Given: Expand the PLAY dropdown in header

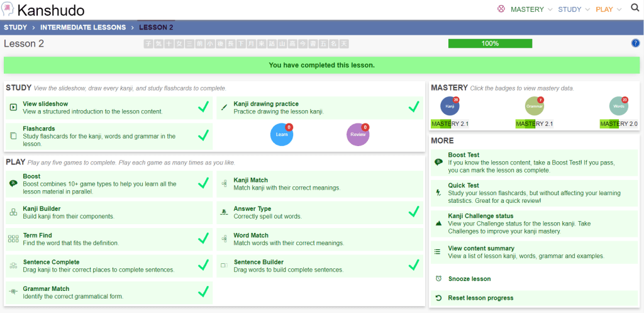Looking at the screenshot, I should click(608, 9).
